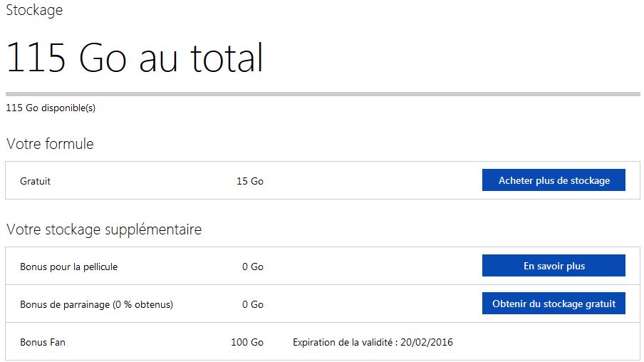Screen dimensions: 644x362
Task: Click the Expiration de la validité text
Action: tap(346, 342)
